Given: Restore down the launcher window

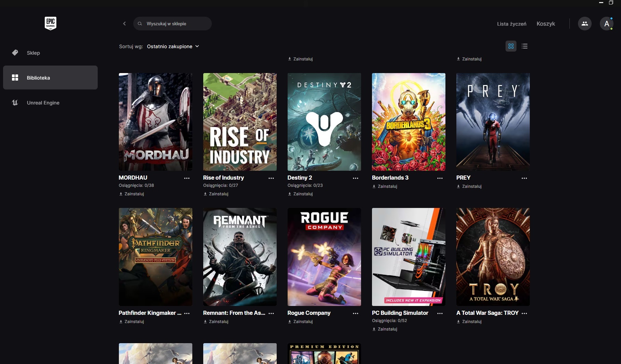Looking at the screenshot, I should 611,3.
